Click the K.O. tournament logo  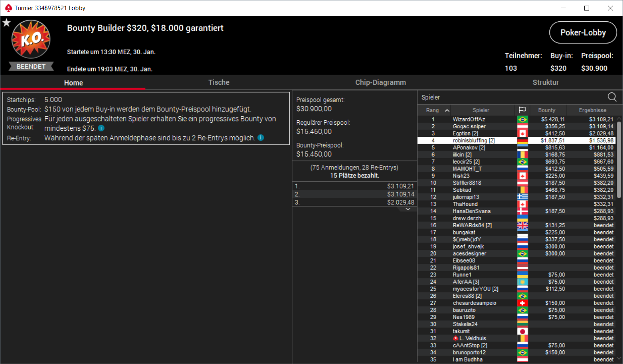pos(31,39)
